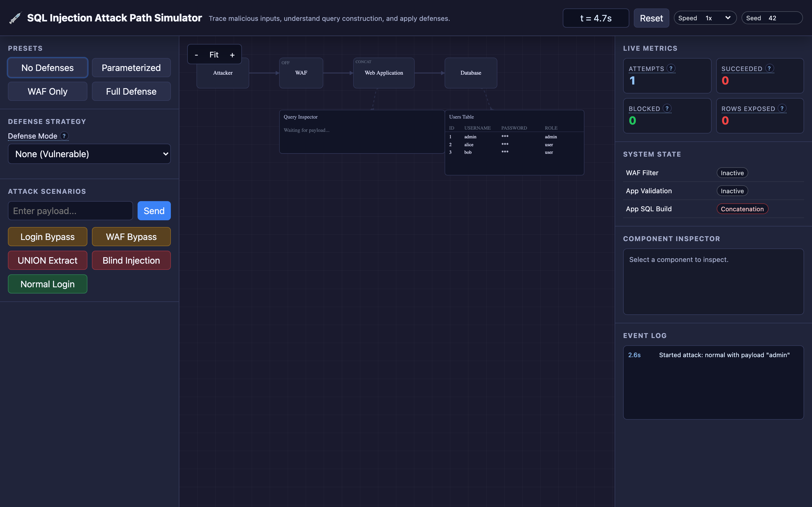Click the Enter payload input field

[70, 211]
